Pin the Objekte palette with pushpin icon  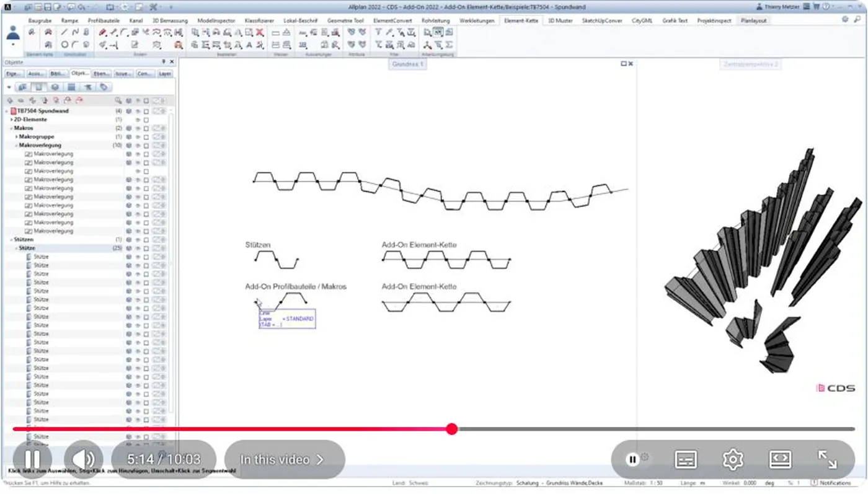tap(164, 62)
